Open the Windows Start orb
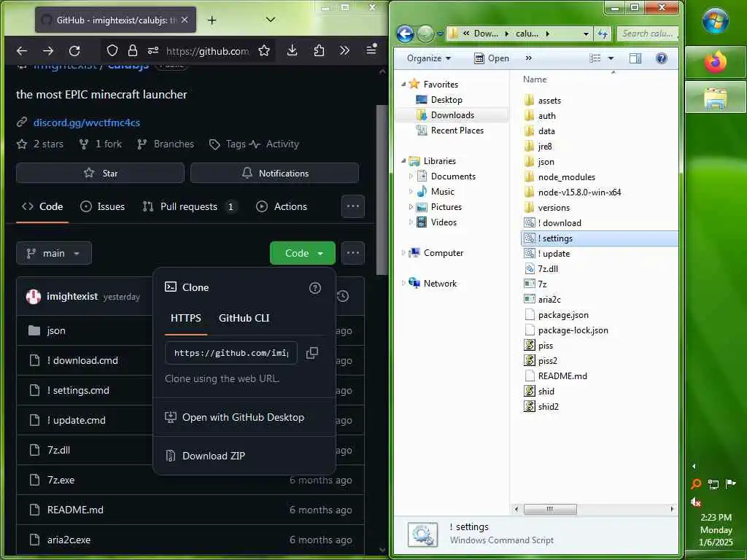Image resolution: width=747 pixels, height=560 pixels. [716, 20]
